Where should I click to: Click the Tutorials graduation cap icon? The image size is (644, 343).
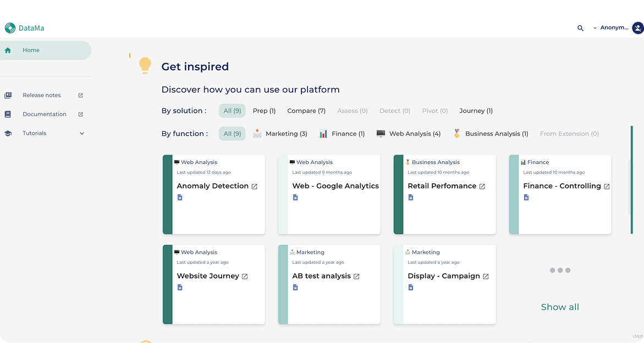pos(8,133)
